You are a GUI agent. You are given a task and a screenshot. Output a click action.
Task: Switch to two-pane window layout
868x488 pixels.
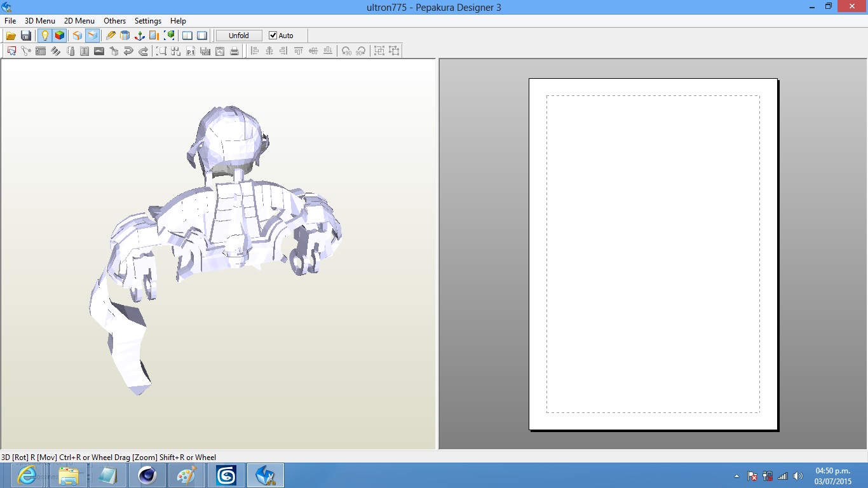coord(187,36)
